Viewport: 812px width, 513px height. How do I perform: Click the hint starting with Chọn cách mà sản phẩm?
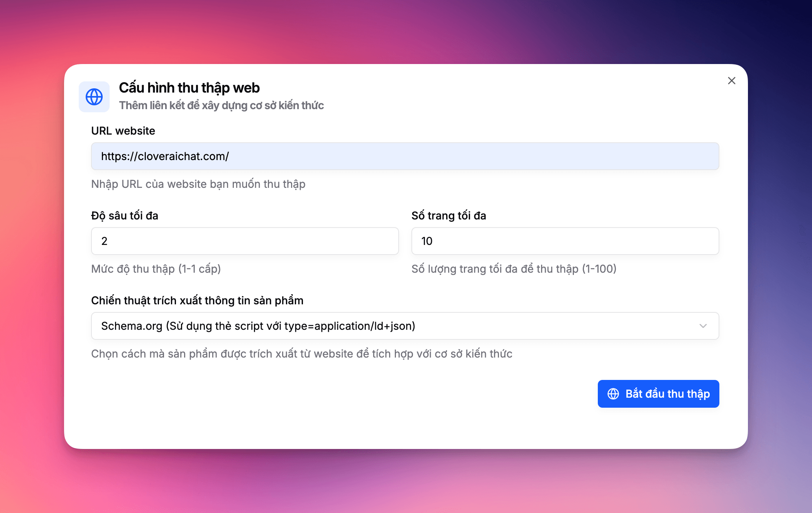coord(301,354)
